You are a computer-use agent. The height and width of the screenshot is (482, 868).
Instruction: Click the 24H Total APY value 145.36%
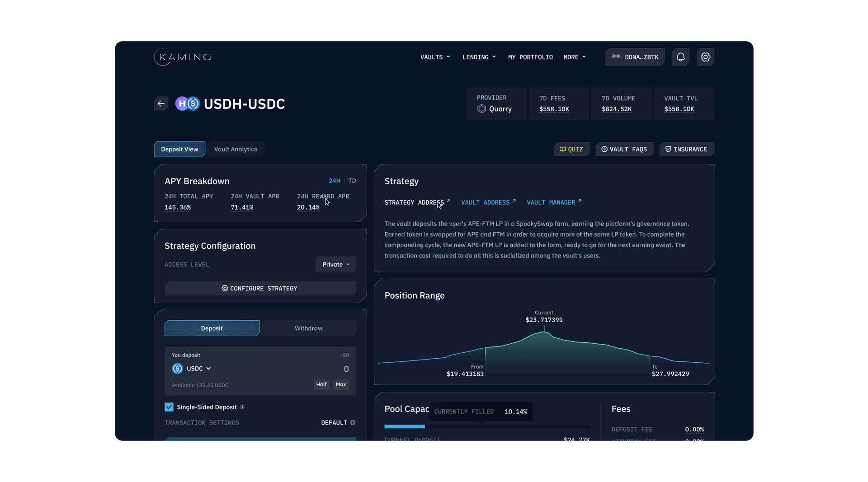(x=178, y=207)
